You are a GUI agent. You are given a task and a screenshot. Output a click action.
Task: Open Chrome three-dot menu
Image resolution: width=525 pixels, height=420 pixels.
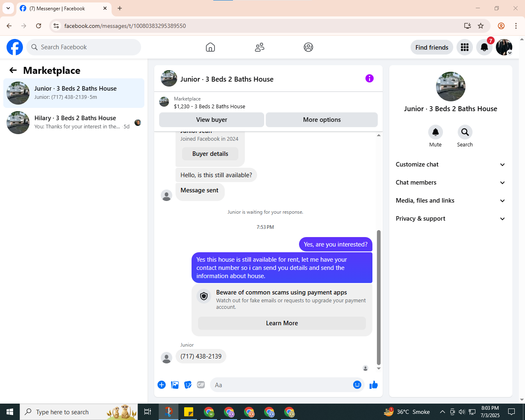pyautogui.click(x=516, y=26)
